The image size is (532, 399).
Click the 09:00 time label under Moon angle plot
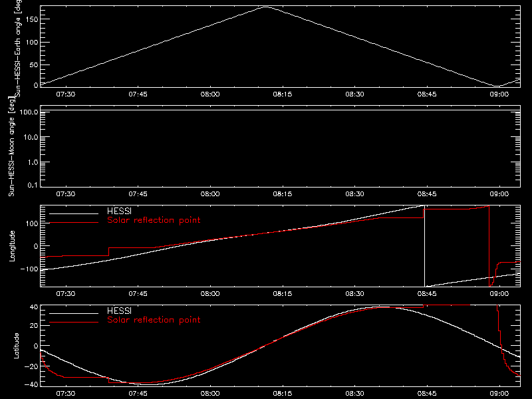[x=499, y=194]
